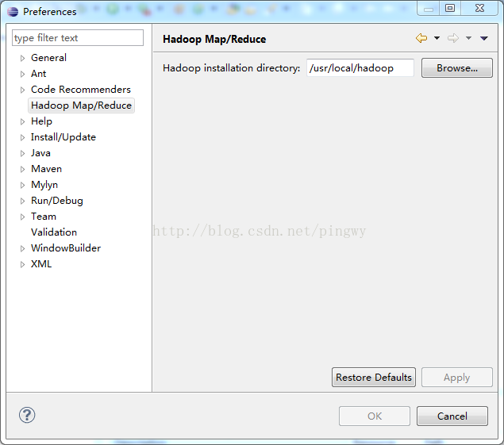Screen dimensions: 504x445
Task: Select Mylyn preferences category
Action: click(44, 185)
